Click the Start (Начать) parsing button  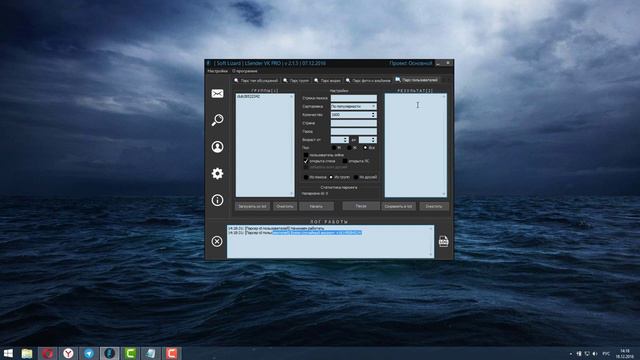[x=316, y=206]
